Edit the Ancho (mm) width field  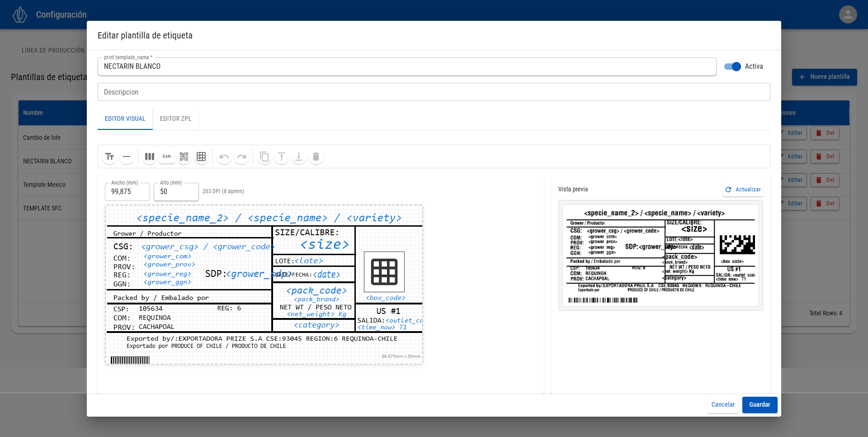(127, 192)
